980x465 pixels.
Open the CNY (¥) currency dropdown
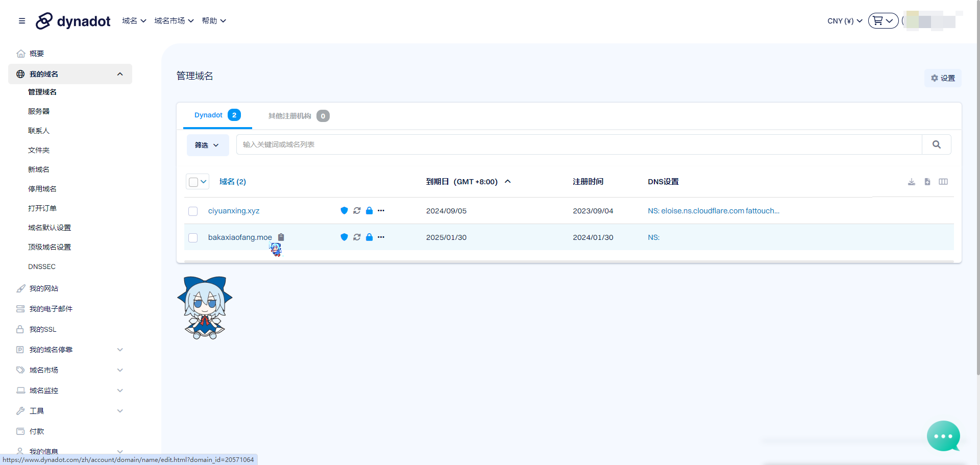coord(845,21)
